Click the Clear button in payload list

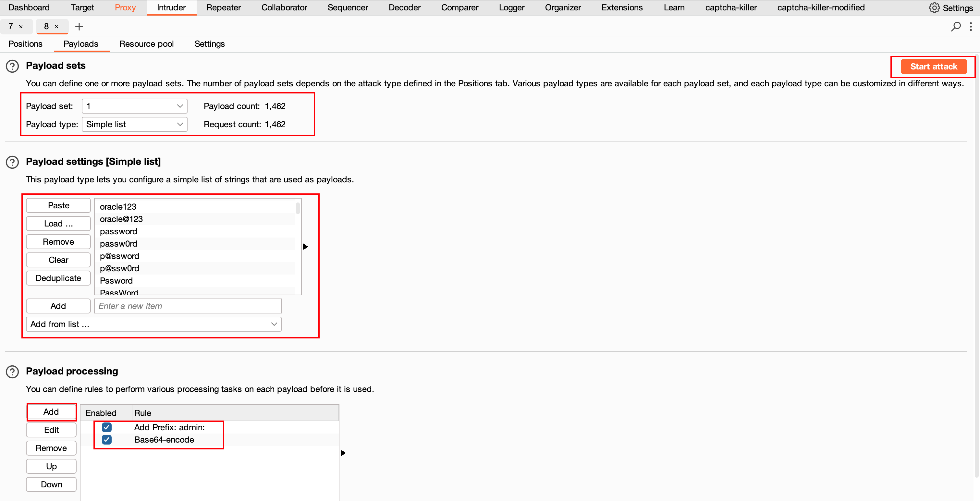point(58,260)
